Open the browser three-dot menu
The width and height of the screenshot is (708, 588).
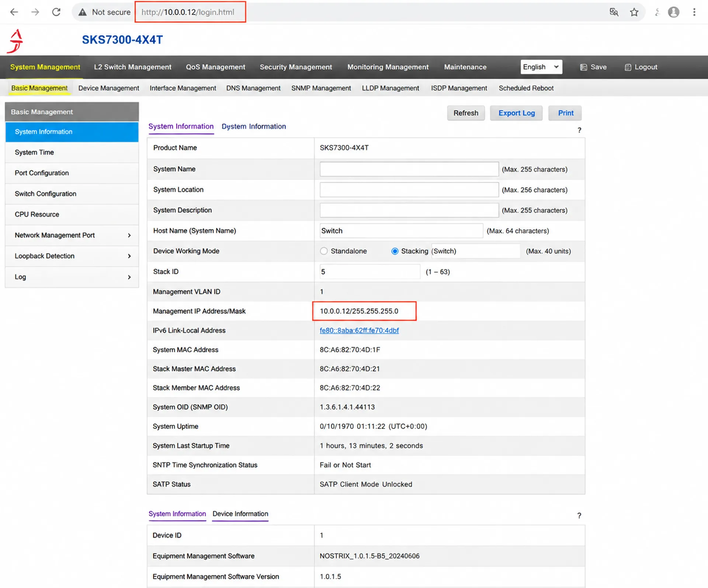click(694, 12)
